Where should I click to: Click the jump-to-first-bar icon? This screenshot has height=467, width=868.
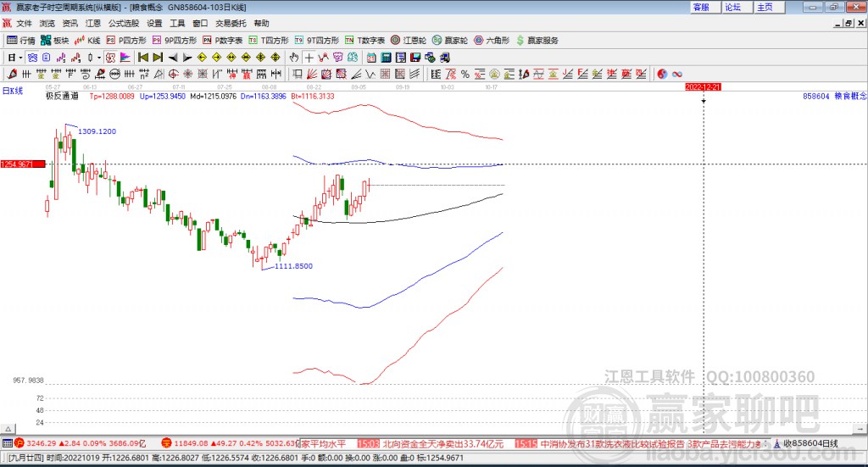point(142,58)
